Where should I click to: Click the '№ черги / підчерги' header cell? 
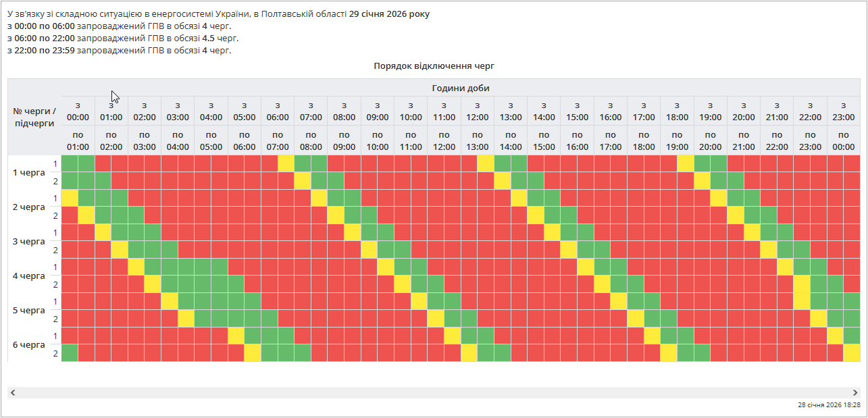point(34,117)
